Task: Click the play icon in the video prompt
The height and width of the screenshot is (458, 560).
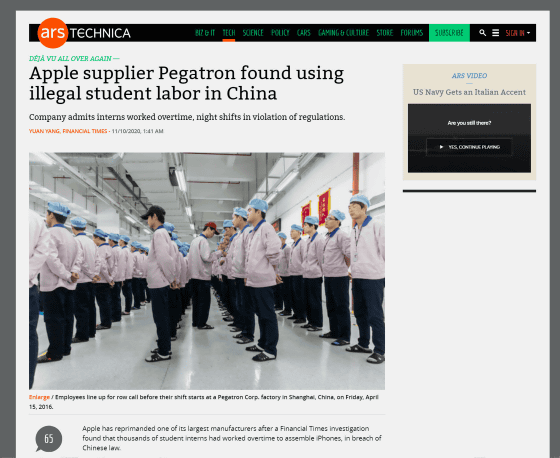Action: [441, 147]
